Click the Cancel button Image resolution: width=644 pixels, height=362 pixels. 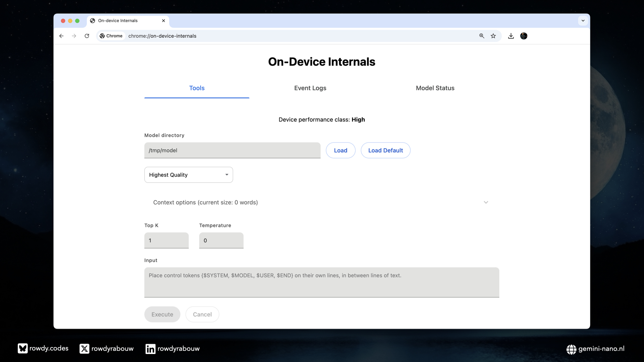click(202, 314)
